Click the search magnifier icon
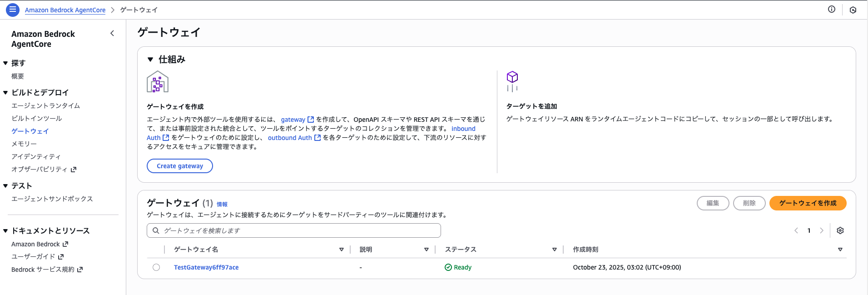The image size is (868, 295). point(156,230)
